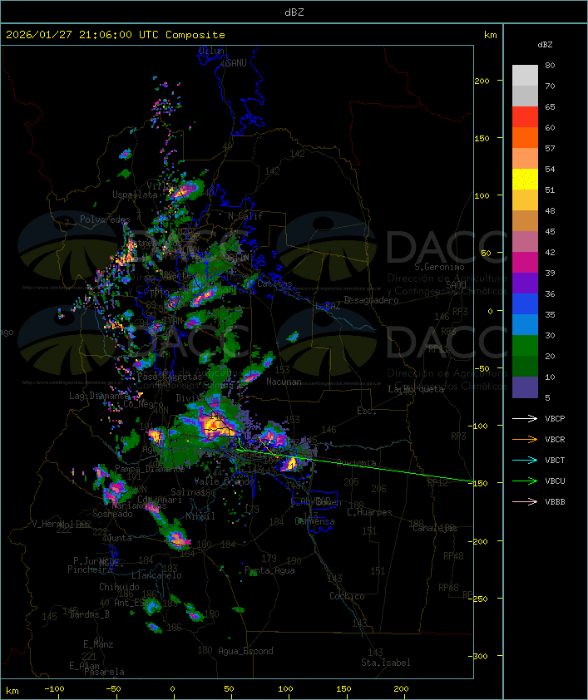Screen dimensions: 588x700
Task: Select the dark green 10-20 dBZ swatch
Action: tap(526, 367)
